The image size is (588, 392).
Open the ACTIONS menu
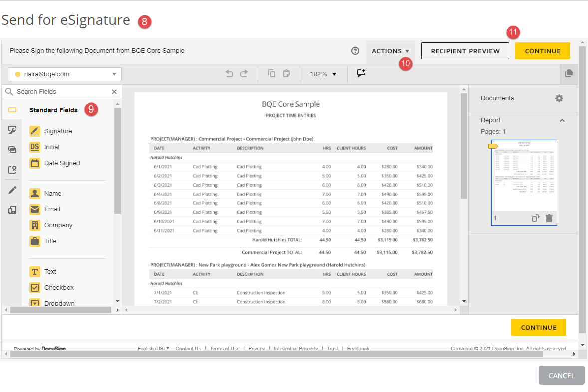click(390, 51)
